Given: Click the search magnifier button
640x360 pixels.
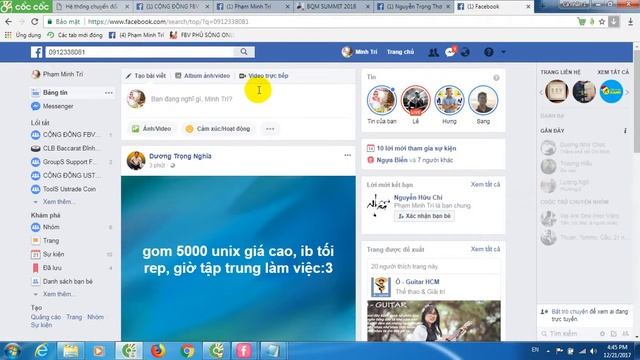Looking at the screenshot, I should click(x=244, y=52).
